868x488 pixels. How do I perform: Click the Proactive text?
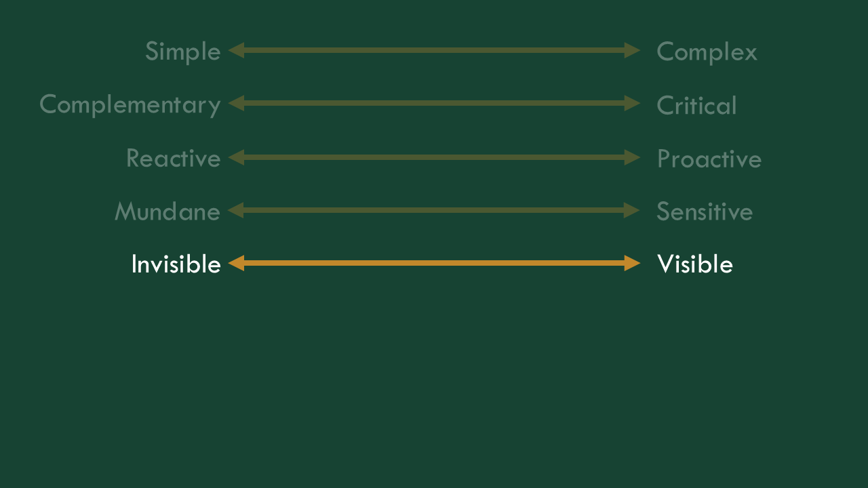pyautogui.click(x=709, y=159)
